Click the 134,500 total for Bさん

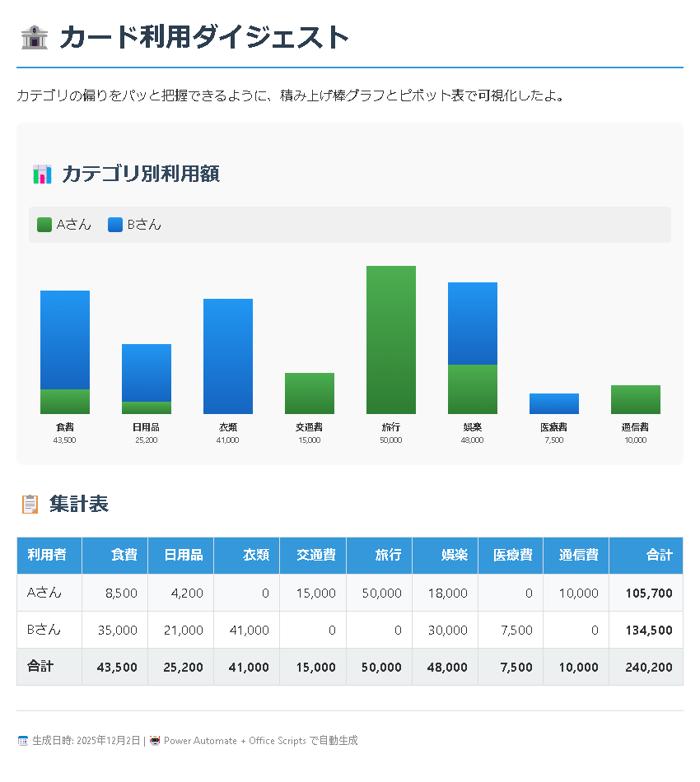tap(646, 630)
